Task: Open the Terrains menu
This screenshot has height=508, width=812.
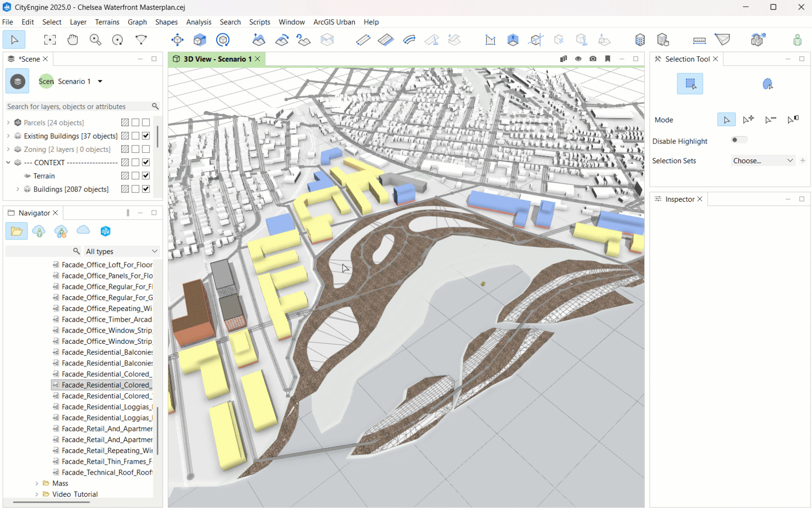Action: pyautogui.click(x=107, y=22)
